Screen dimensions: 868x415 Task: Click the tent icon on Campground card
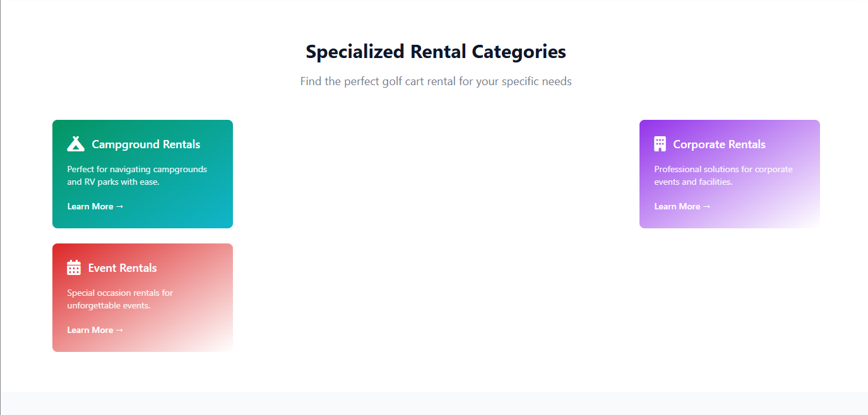point(76,144)
